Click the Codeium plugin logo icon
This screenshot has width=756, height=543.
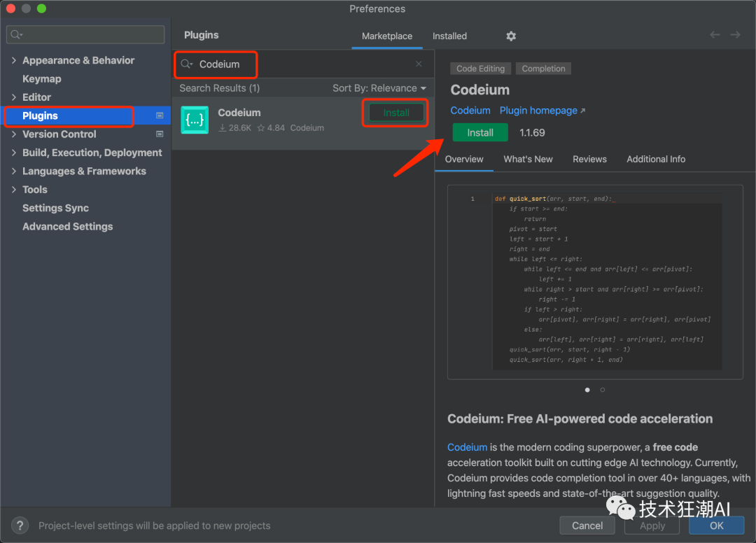[x=195, y=120]
